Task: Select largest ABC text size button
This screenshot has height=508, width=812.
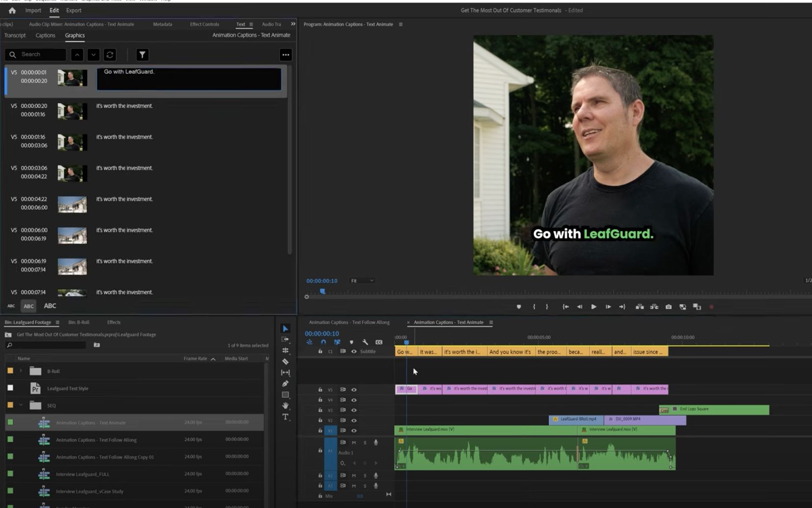Action: [x=50, y=306]
